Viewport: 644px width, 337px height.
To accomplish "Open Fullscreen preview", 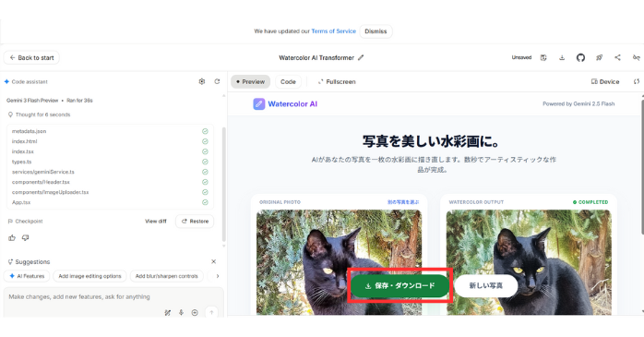I will point(337,82).
